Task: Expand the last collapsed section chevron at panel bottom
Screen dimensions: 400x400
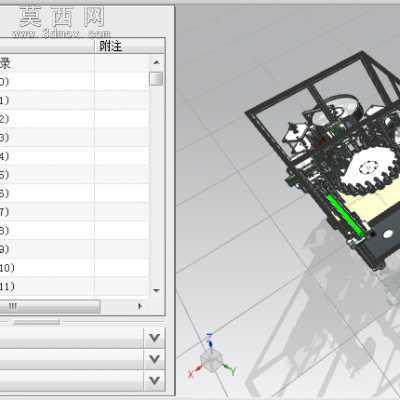Action: (154, 380)
